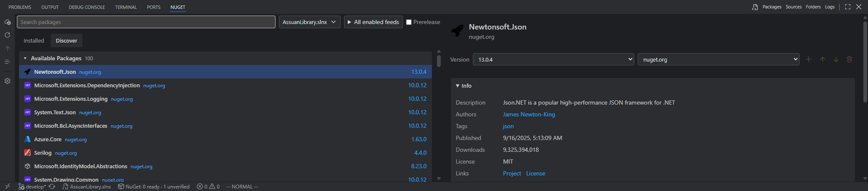Select the Microsoft.Bcl.AsyncInterfaces package
The width and height of the screenshot is (868, 191).
click(x=225, y=126)
